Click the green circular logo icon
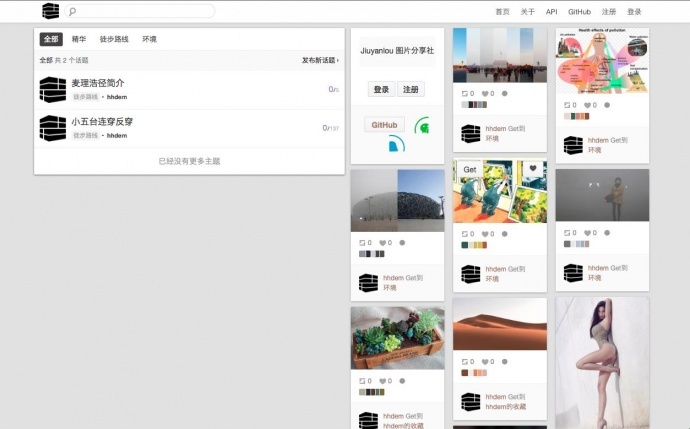 pos(422,125)
